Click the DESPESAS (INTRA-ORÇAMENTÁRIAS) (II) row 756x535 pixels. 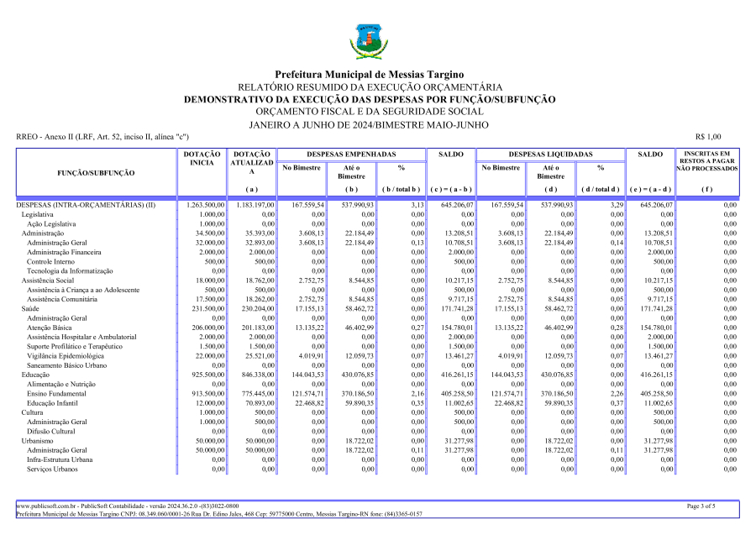tap(87, 205)
